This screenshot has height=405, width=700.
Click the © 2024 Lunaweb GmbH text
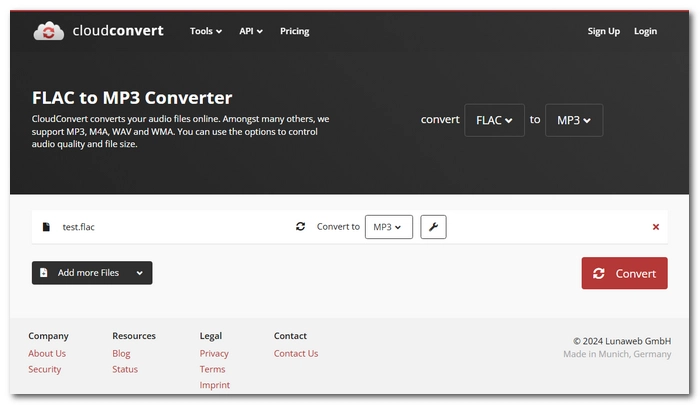622,341
